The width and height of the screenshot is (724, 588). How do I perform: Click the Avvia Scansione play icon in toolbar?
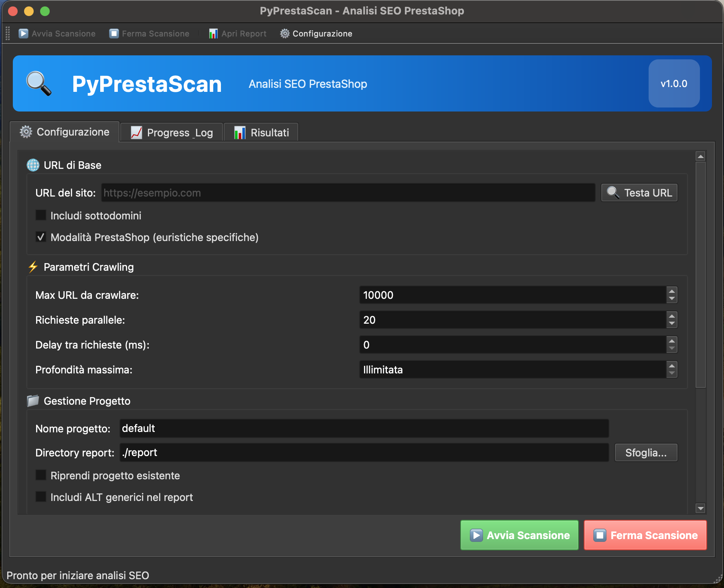[23, 33]
